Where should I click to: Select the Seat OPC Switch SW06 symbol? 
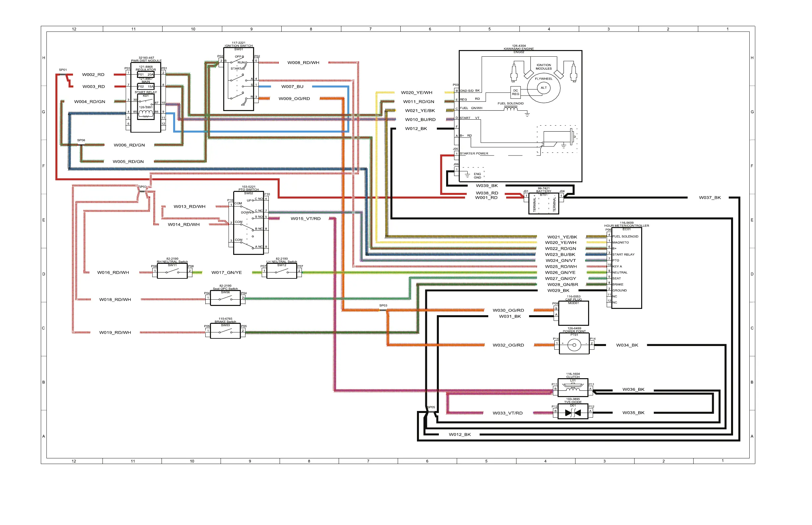(225, 298)
